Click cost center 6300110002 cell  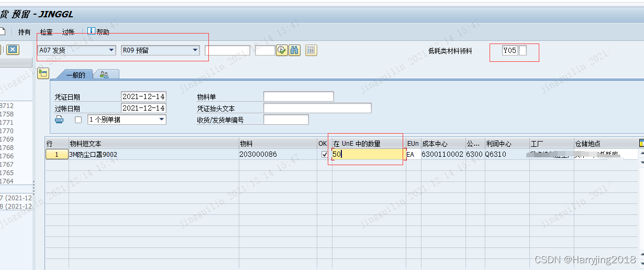(442, 154)
